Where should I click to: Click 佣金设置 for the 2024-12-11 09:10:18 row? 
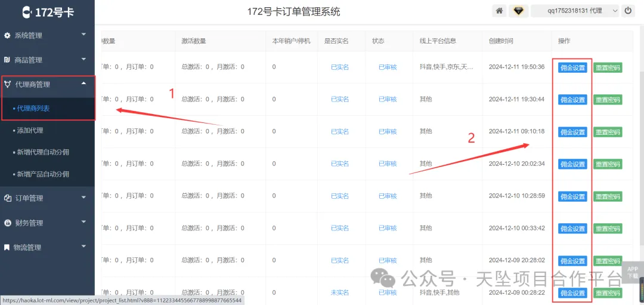[x=572, y=132]
